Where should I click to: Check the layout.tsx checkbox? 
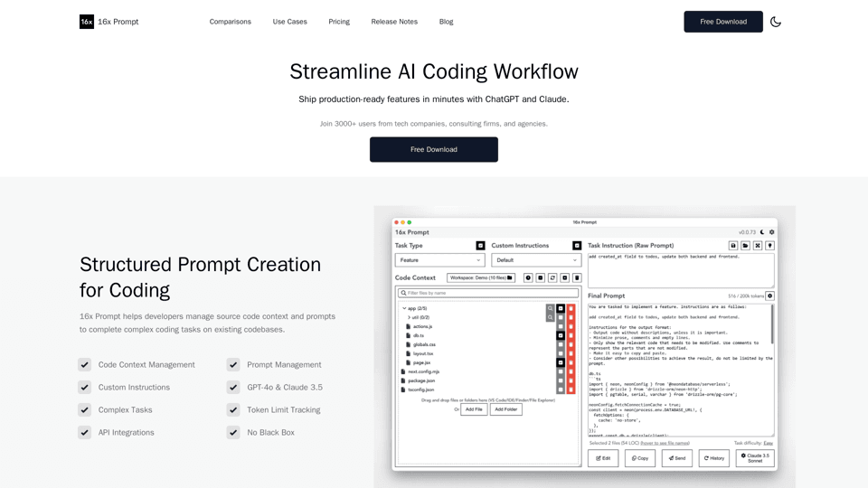point(561,353)
